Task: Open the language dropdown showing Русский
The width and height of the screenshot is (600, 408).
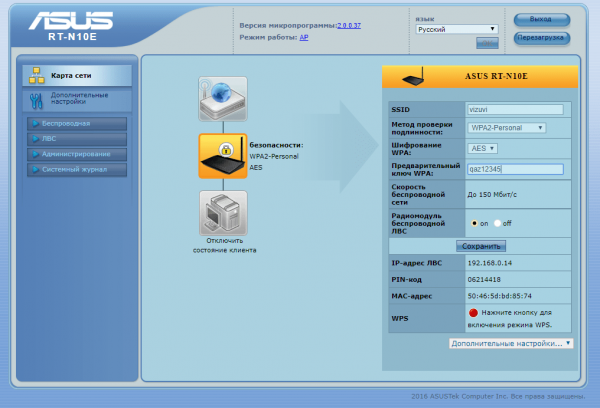Action: pos(457,29)
